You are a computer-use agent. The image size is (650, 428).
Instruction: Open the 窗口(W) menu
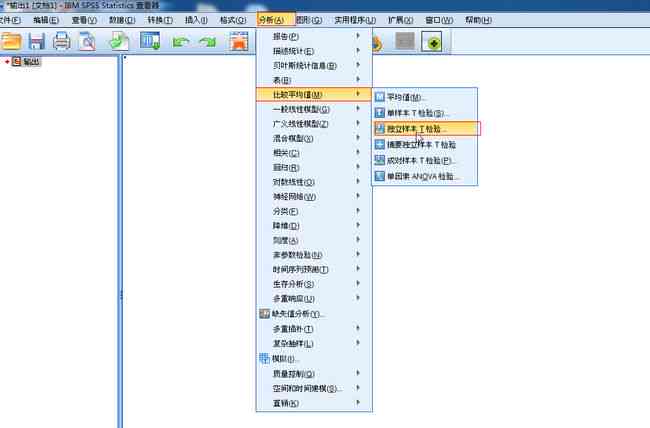click(x=439, y=20)
